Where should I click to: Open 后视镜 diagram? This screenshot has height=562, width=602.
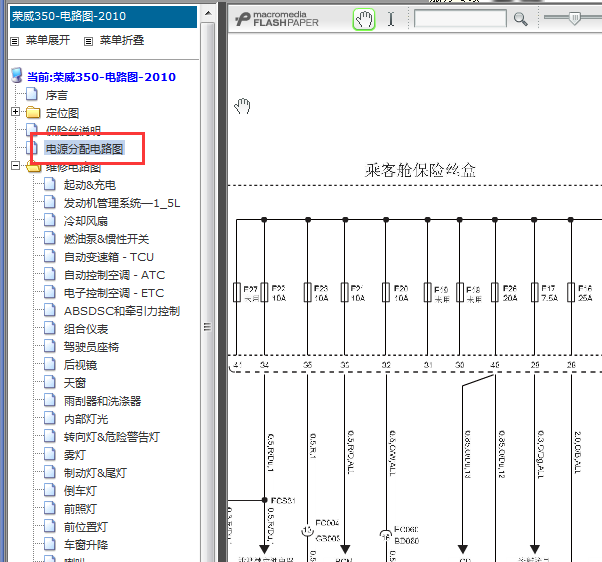pos(81,365)
